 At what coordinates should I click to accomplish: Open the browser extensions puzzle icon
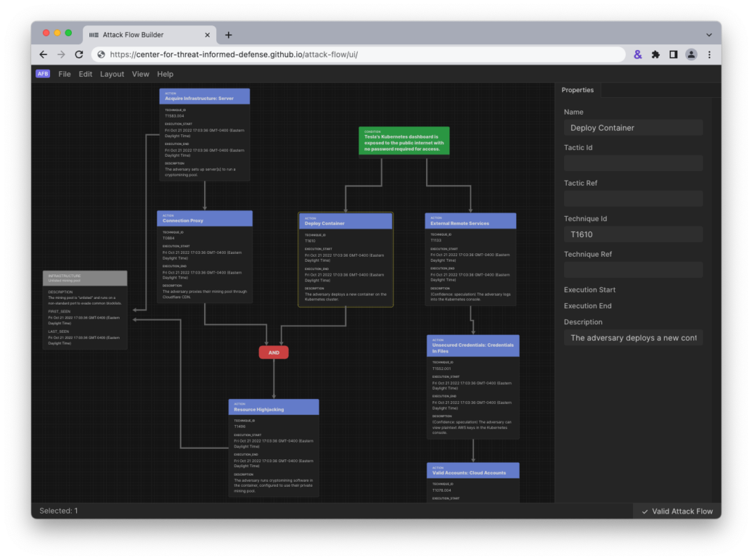pyautogui.click(x=656, y=54)
